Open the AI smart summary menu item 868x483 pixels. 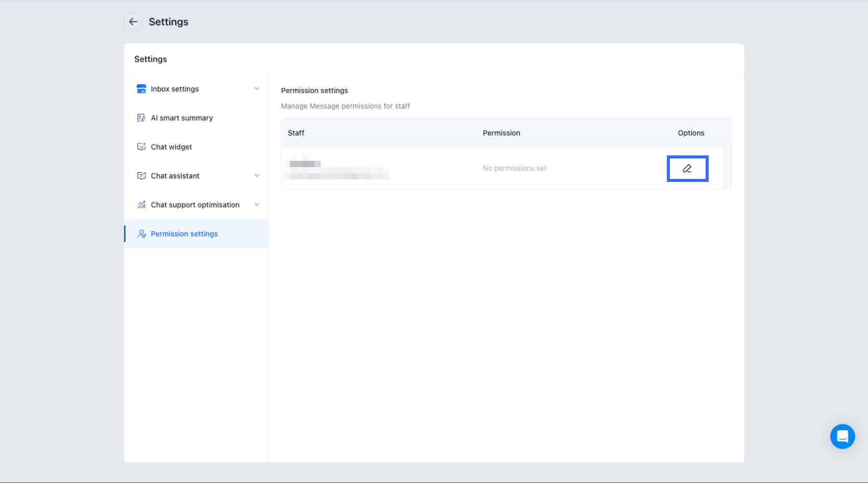[x=182, y=118]
